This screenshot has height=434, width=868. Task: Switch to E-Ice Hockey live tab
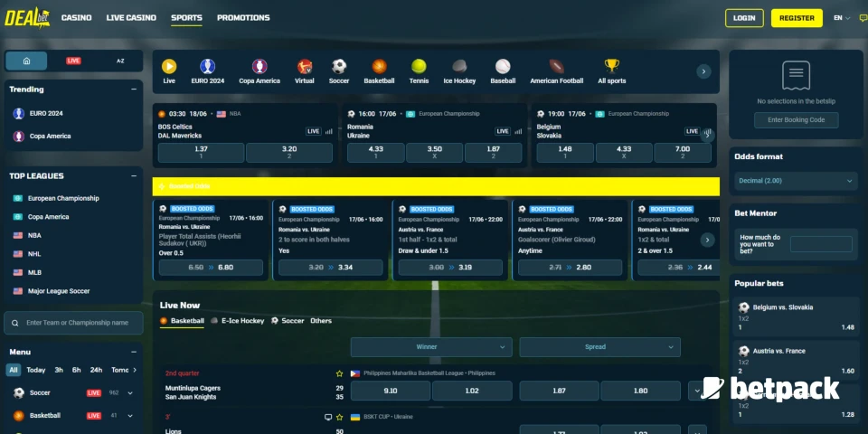[241, 321]
